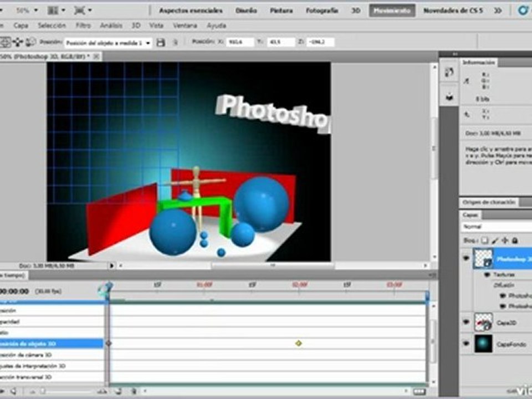Toggle lock transparent pixels

tap(484, 241)
